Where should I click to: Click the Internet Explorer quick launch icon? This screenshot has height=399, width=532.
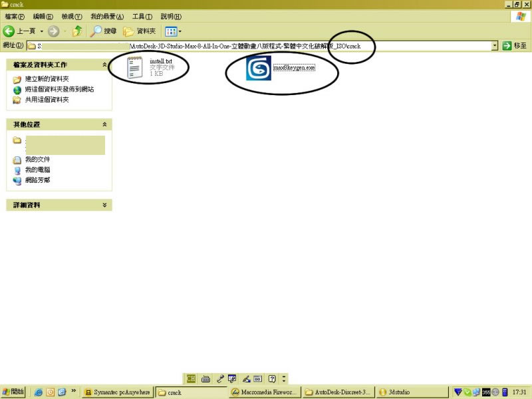tap(39, 392)
